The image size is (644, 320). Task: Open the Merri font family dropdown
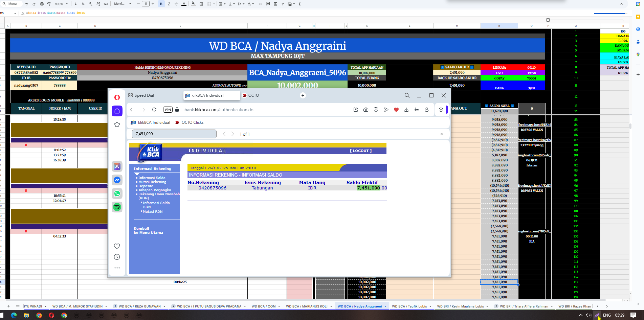(123, 4)
